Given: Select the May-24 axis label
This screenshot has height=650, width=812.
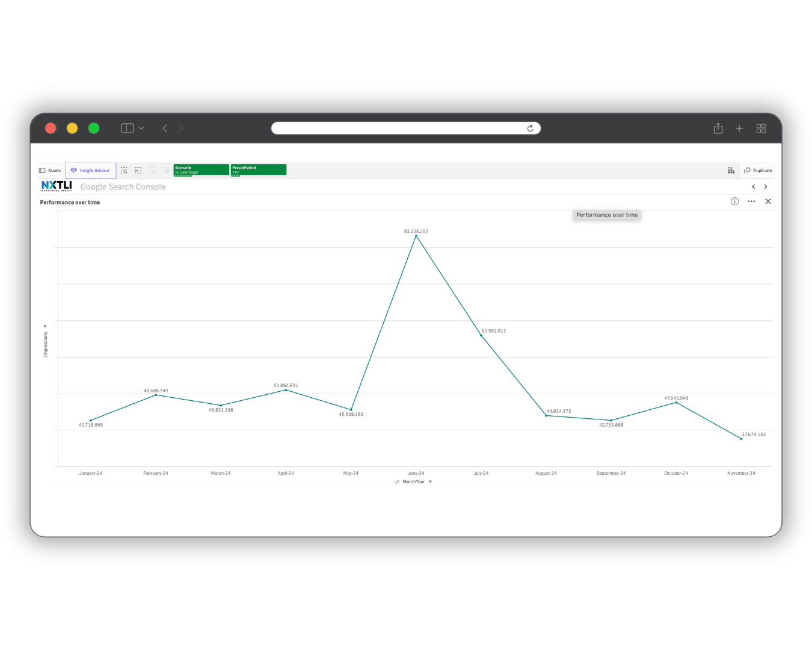Looking at the screenshot, I should [x=351, y=473].
